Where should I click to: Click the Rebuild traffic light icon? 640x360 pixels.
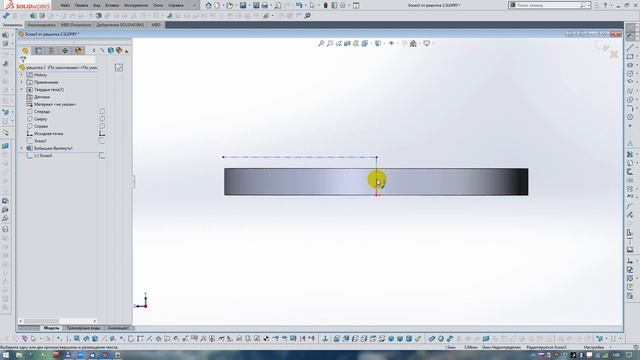tap(325, 5)
